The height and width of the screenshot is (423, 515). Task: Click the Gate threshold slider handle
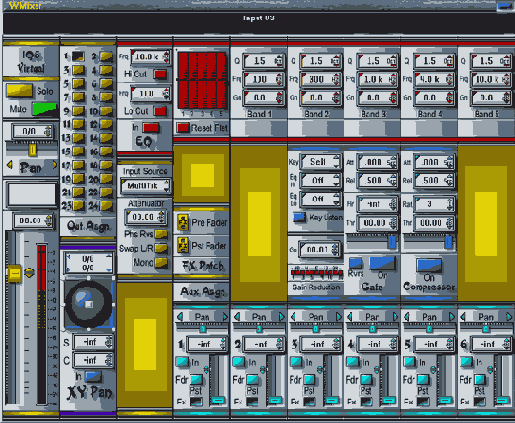tap(392, 242)
